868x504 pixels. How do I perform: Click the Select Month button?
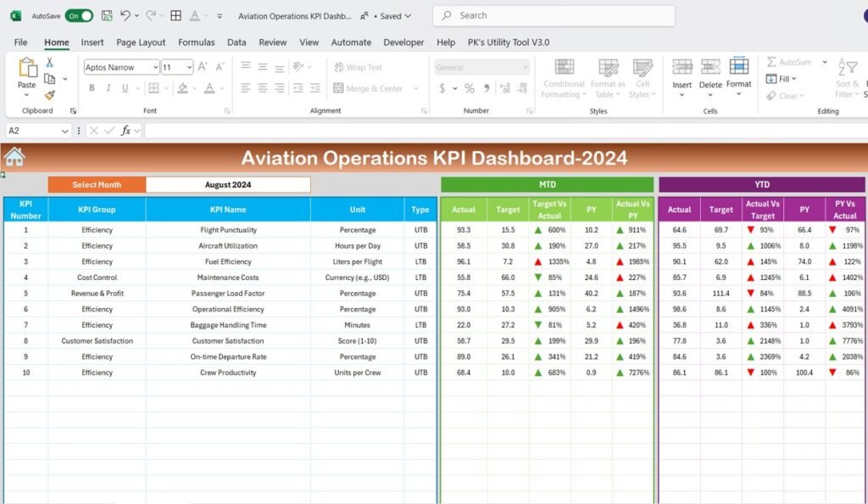pos(96,184)
